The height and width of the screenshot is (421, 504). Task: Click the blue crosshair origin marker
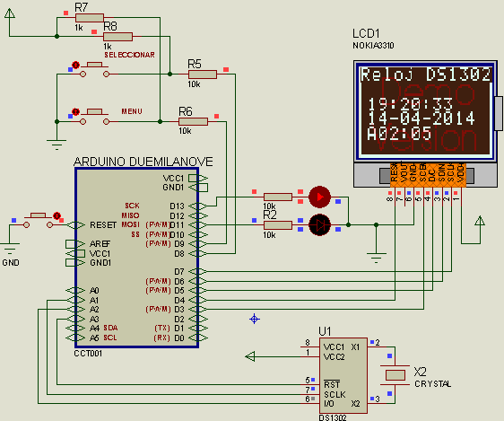pyautogui.click(x=255, y=319)
